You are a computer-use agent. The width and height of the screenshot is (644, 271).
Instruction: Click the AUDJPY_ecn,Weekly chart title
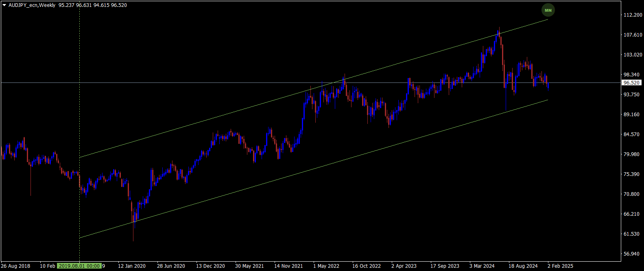[x=32, y=5]
